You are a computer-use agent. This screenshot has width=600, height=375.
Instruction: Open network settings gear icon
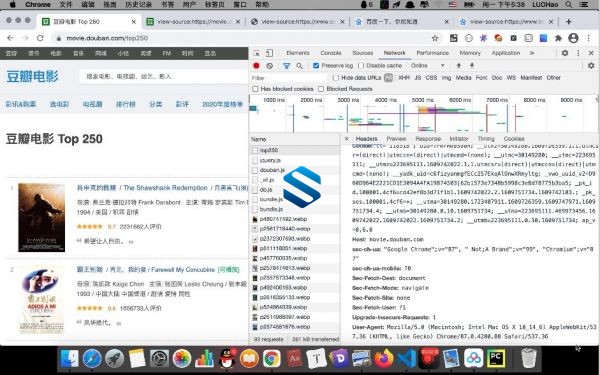click(591, 66)
